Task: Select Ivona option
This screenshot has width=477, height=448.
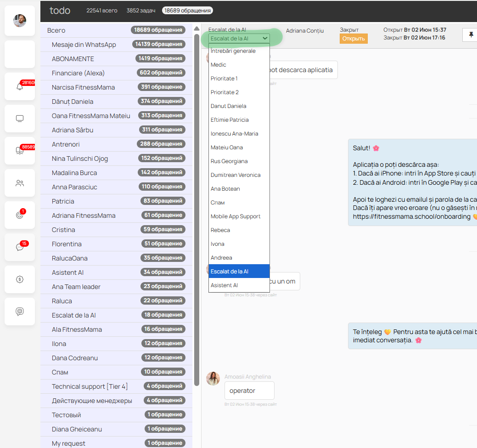Action: click(x=239, y=244)
